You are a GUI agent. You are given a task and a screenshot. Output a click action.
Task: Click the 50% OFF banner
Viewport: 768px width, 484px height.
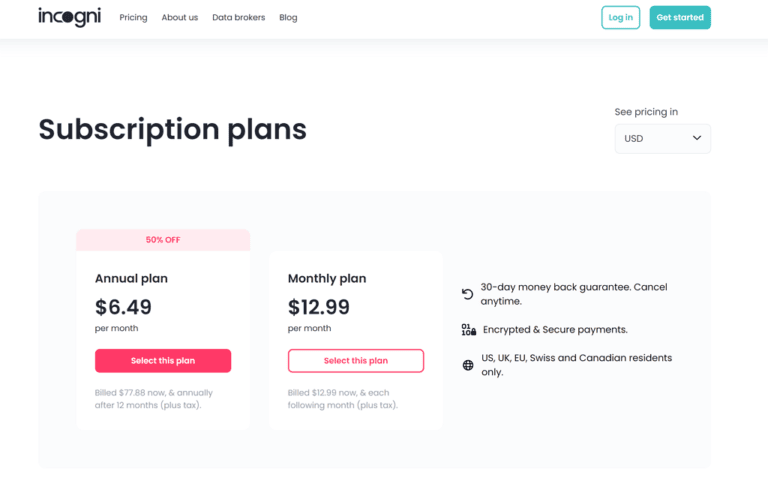pos(163,240)
